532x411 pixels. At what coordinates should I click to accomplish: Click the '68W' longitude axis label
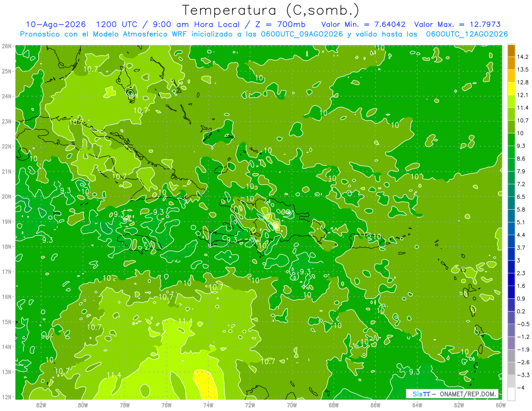(333, 405)
